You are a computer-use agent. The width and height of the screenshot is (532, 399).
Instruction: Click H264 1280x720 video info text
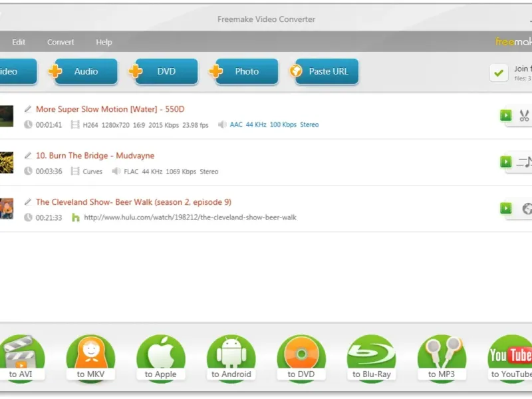click(146, 125)
